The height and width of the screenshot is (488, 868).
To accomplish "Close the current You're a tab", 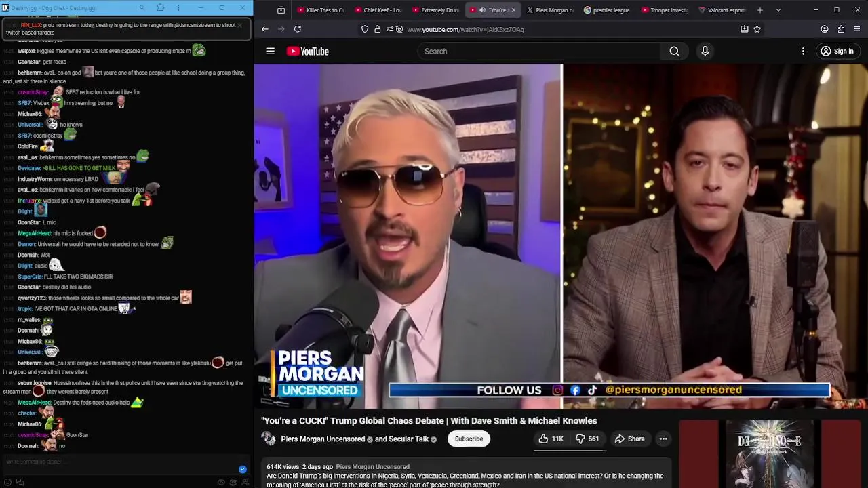I will (513, 10).
